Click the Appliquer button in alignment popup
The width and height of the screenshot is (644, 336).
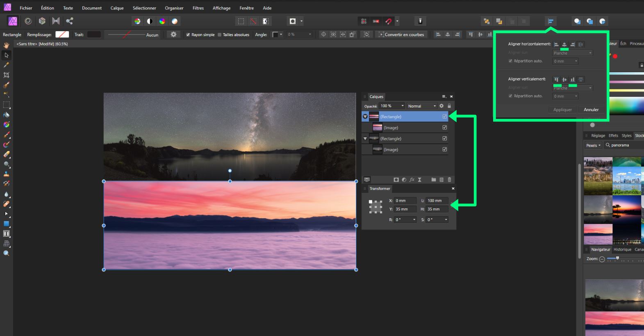[562, 110]
